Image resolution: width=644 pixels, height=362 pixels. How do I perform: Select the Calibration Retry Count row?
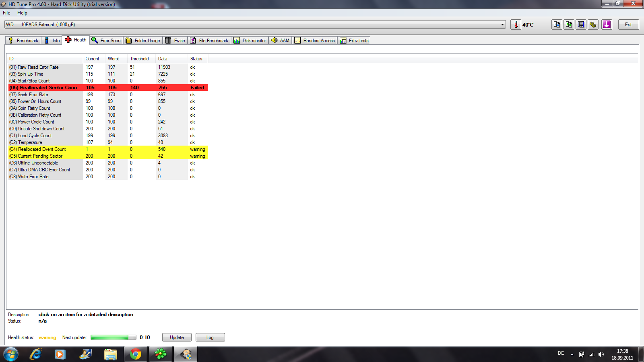tap(108, 115)
